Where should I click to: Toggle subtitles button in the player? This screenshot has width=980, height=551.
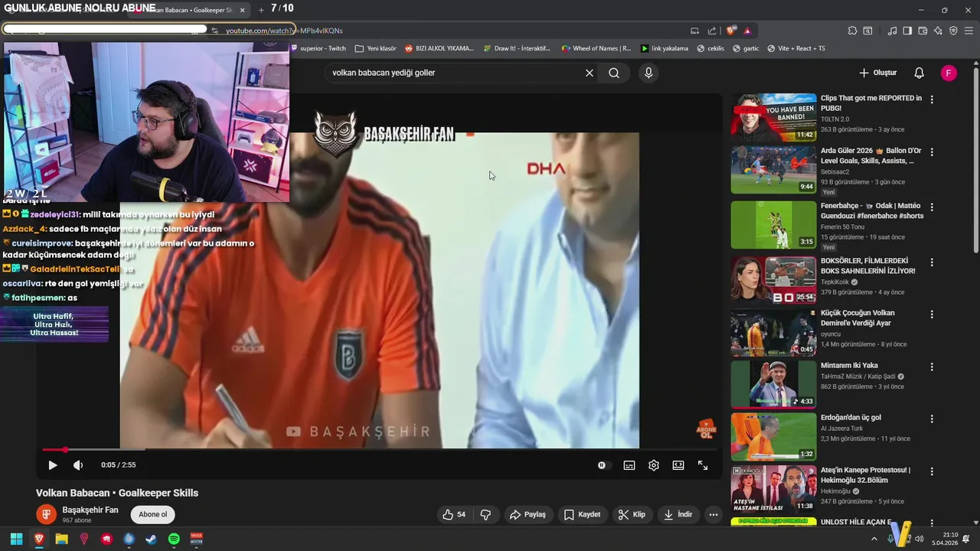[x=629, y=465]
